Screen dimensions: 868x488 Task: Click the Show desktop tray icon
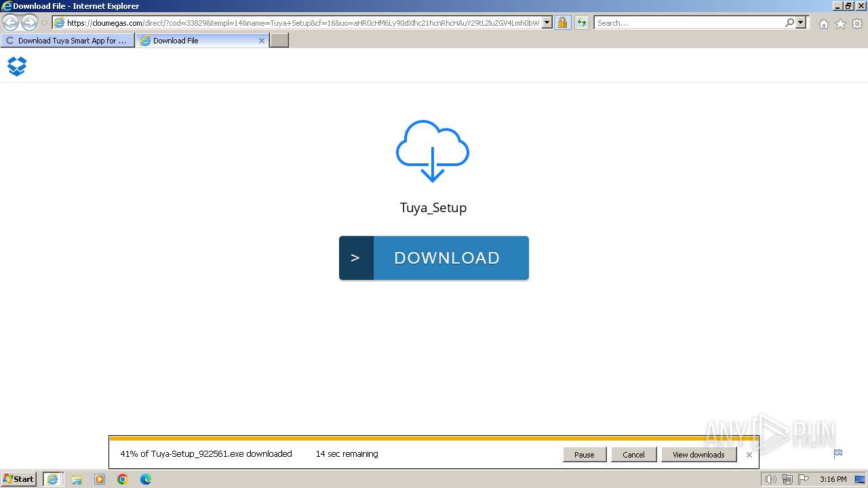pos(860,479)
